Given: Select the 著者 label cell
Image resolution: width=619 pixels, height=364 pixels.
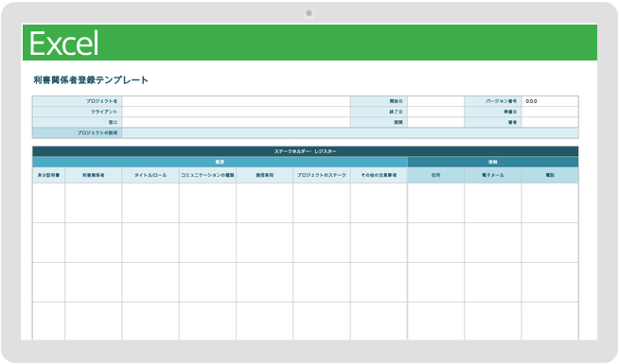Looking at the screenshot, I should pos(493,123).
